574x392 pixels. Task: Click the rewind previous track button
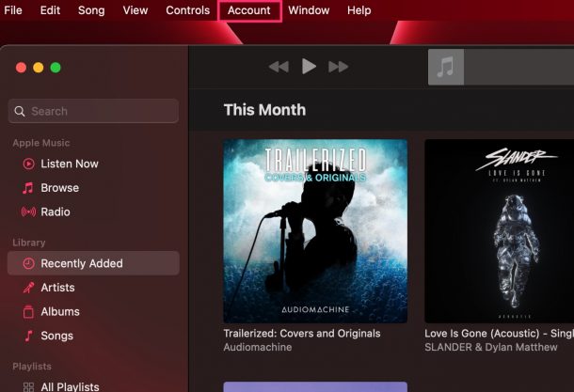pyautogui.click(x=279, y=67)
